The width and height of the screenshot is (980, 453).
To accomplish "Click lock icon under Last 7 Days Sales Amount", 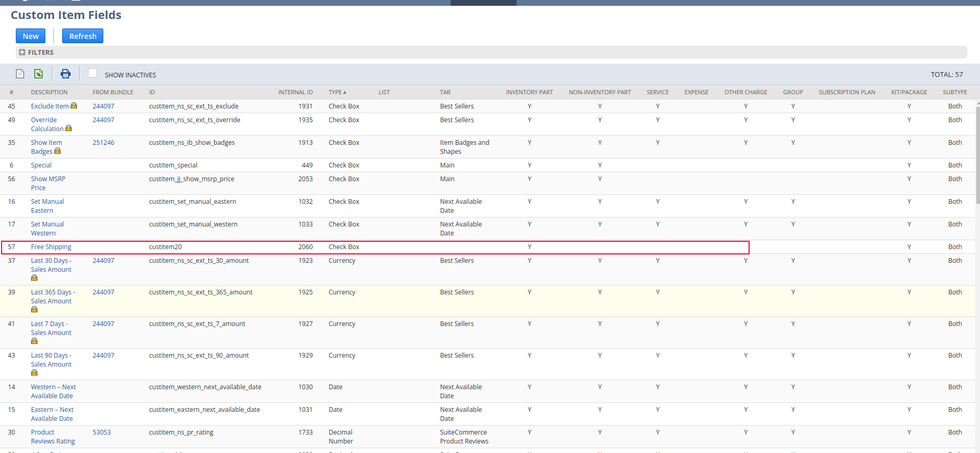I will coord(34,341).
